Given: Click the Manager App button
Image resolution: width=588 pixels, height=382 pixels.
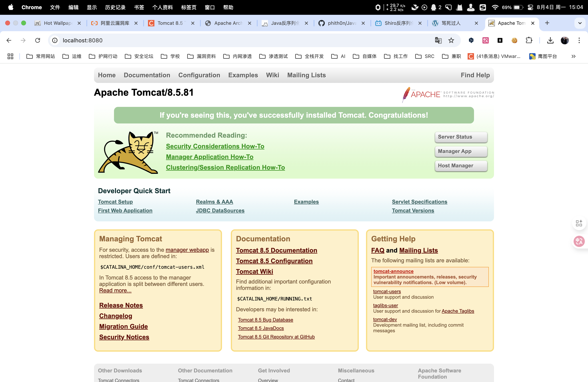Looking at the screenshot, I should point(461,151).
